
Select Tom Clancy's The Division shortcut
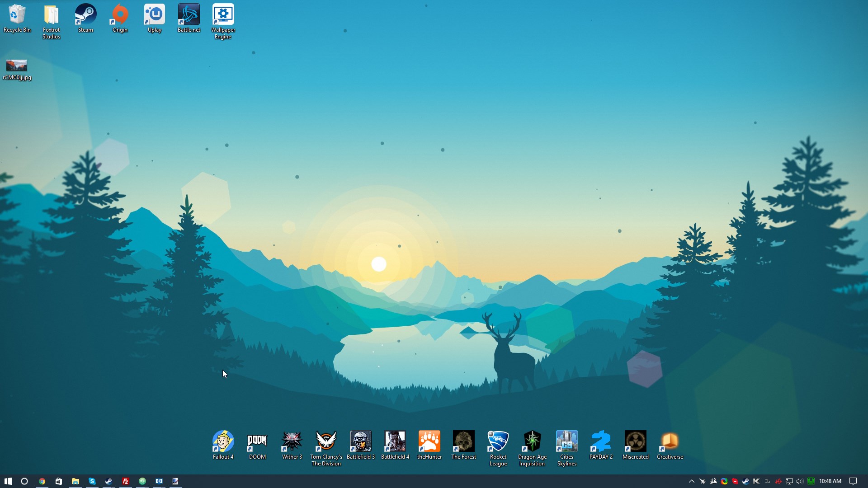326,448
